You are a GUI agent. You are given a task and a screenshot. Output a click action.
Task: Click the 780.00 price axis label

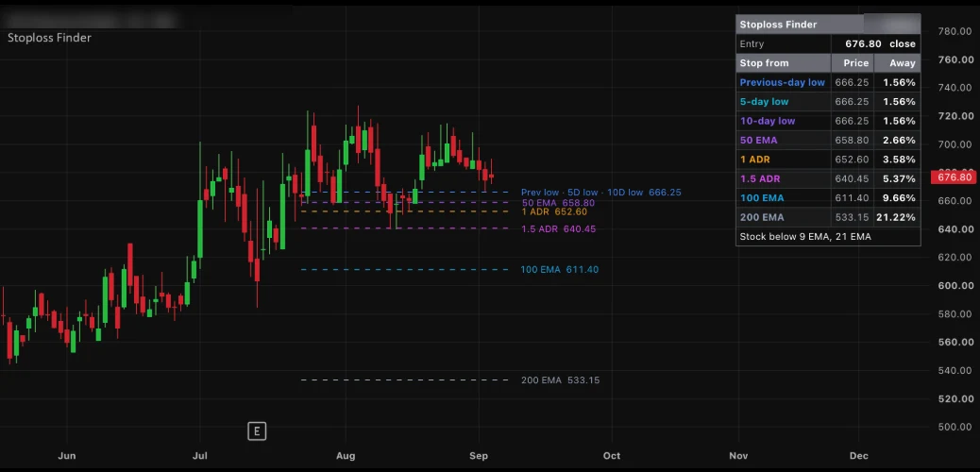pos(956,31)
